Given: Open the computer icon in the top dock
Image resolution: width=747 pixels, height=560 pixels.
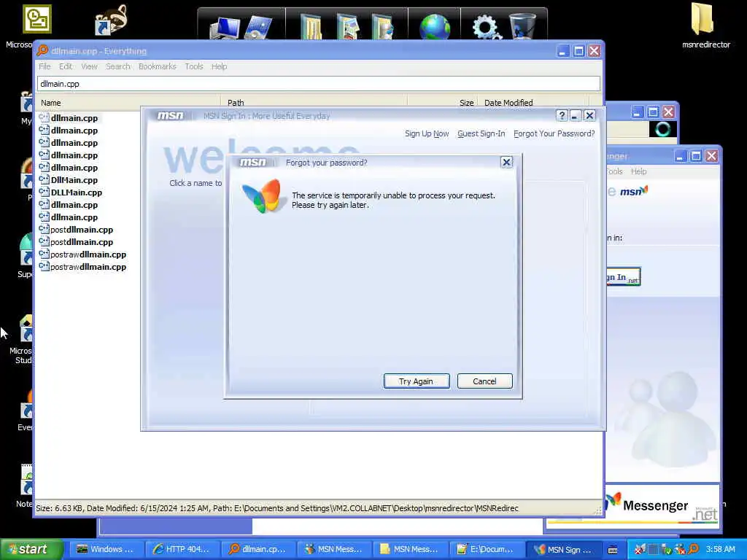Looking at the screenshot, I should coord(225,27).
